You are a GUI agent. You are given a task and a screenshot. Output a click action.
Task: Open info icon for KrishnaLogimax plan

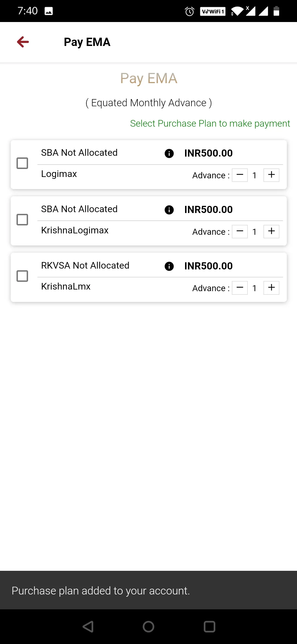pyautogui.click(x=169, y=210)
